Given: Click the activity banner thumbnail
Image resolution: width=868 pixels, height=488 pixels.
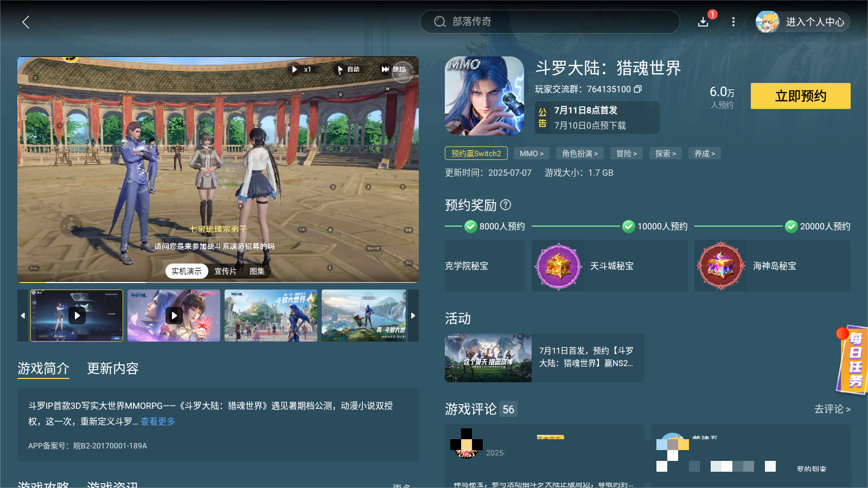Looking at the screenshot, I should tap(488, 358).
